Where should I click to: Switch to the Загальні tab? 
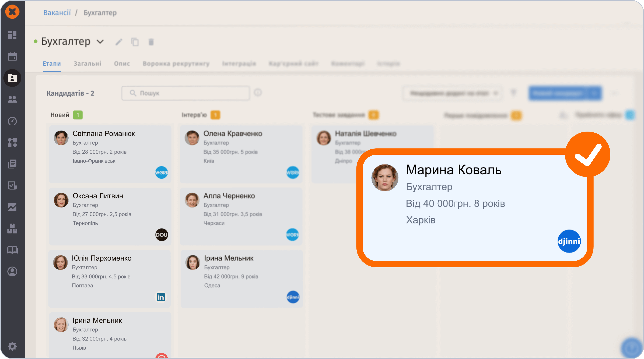pyautogui.click(x=87, y=64)
